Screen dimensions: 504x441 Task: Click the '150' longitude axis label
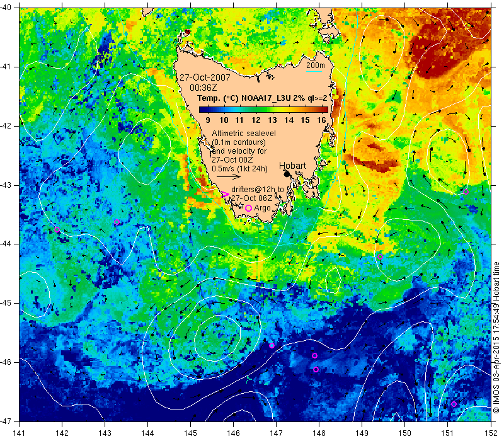tap(404, 433)
